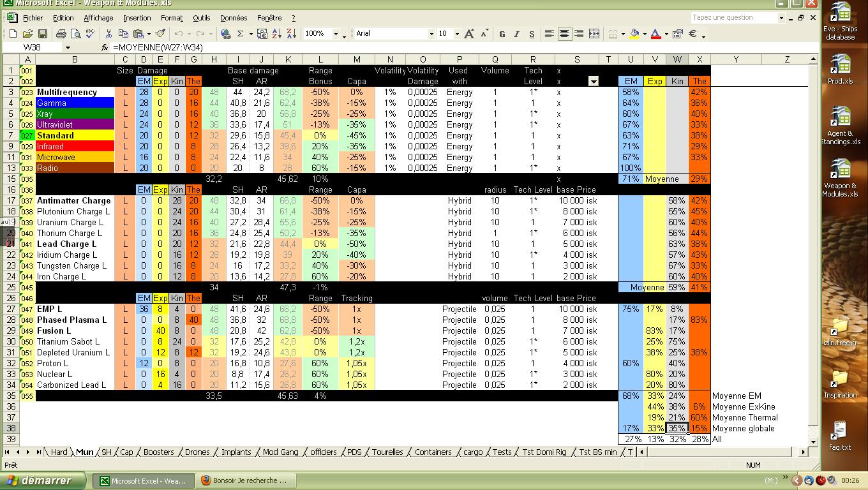Copy the selected cells
This screenshot has height=490, width=868.
123,34
